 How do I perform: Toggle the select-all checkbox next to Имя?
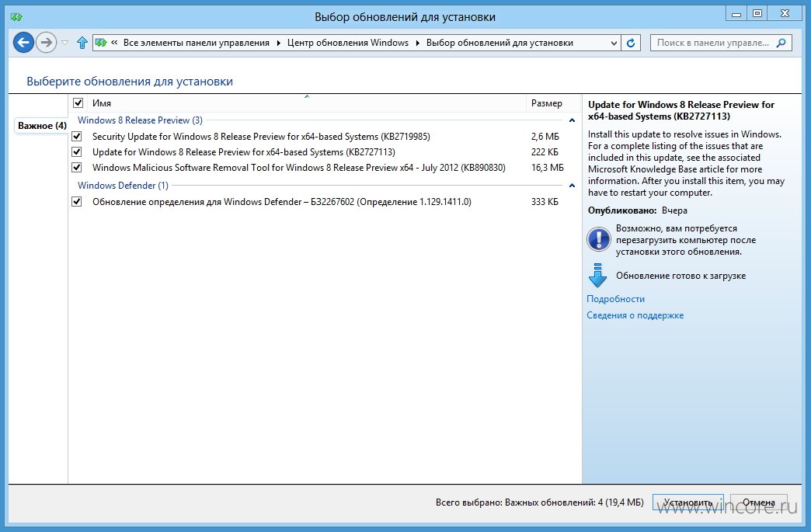[78, 103]
